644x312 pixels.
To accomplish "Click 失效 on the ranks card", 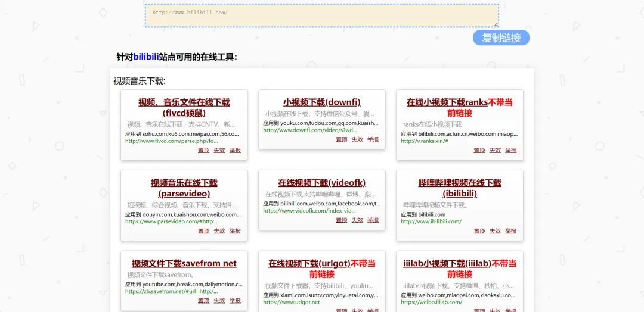I will [x=495, y=151].
